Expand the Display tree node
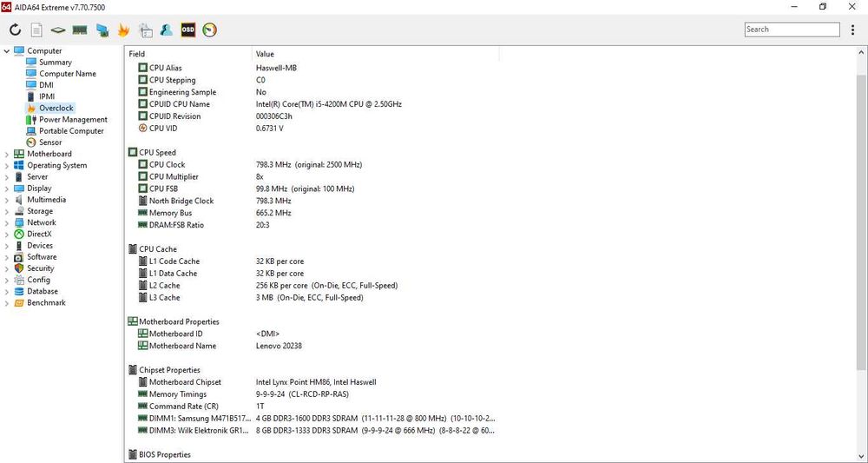The width and height of the screenshot is (868, 463). [x=7, y=189]
